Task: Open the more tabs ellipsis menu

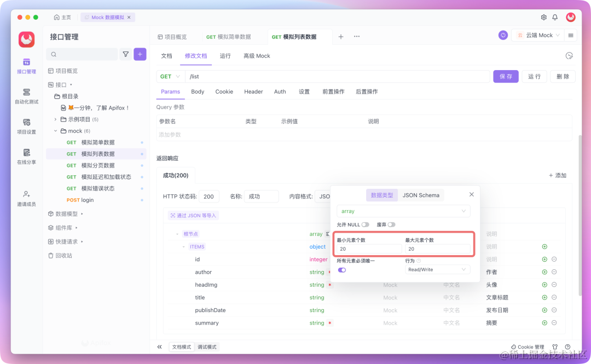Action: [357, 37]
